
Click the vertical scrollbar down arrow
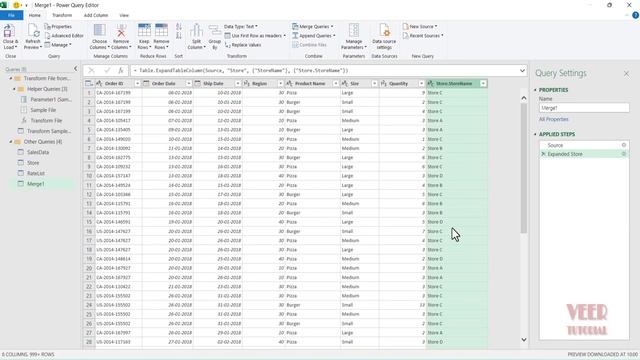click(524, 340)
